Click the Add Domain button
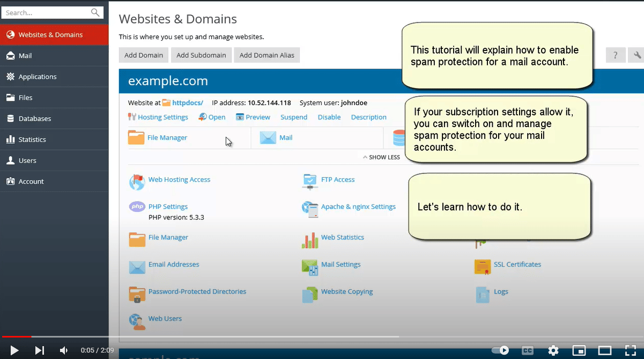 click(x=143, y=55)
